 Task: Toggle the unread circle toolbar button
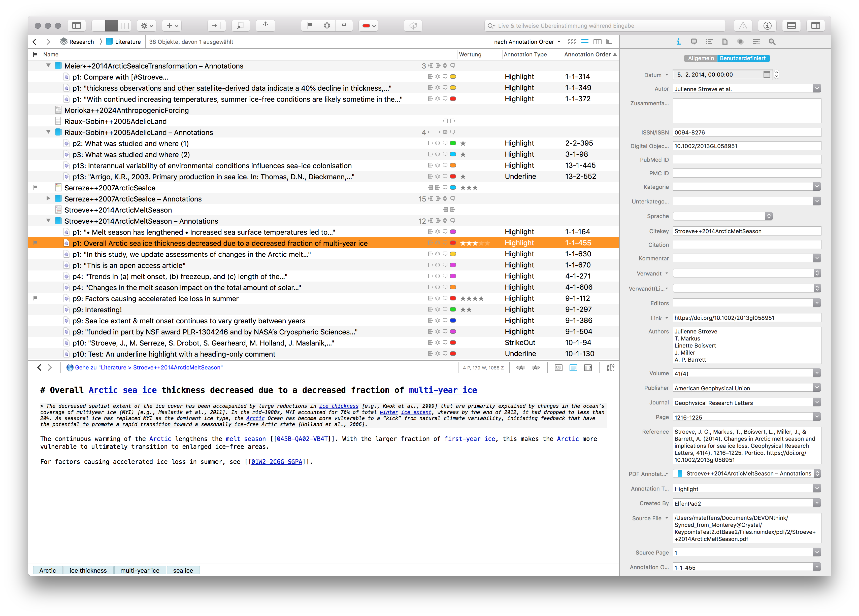327,26
